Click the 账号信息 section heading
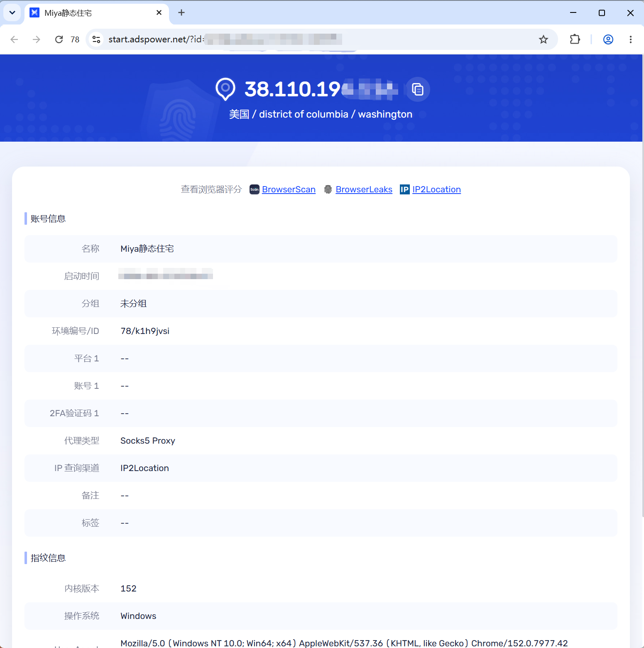 click(x=48, y=219)
